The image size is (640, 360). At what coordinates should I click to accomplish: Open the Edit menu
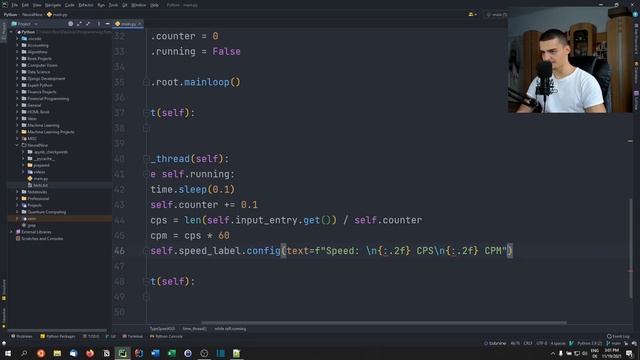click(x=25, y=5)
